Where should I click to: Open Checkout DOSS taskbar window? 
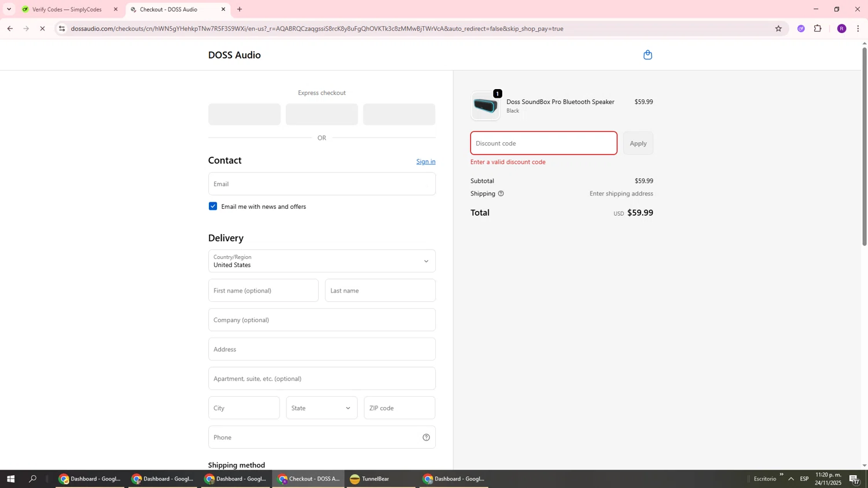click(x=308, y=479)
